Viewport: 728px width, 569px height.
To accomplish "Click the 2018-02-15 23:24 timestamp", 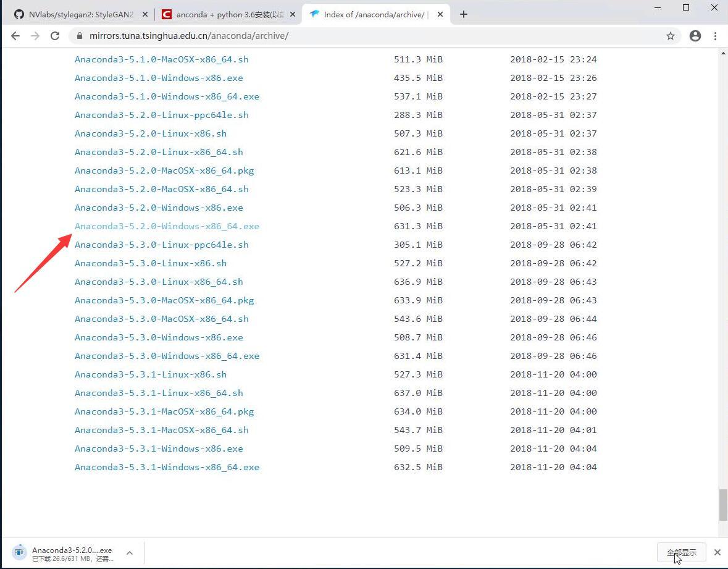I will (x=553, y=59).
